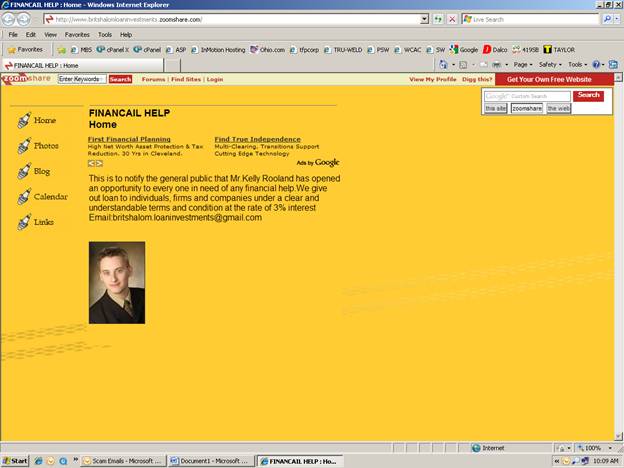Open the address bar history dropdown
Screen dimensions: 624x468
(x=424, y=19)
